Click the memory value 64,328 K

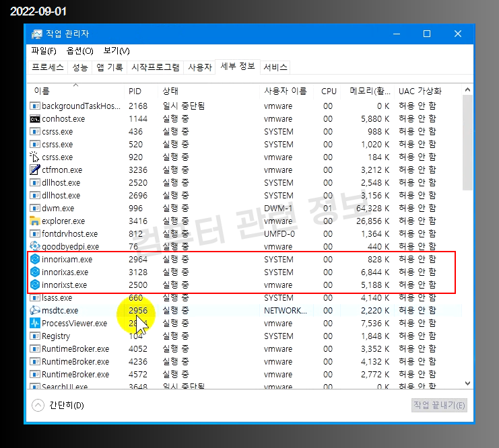[x=372, y=209]
